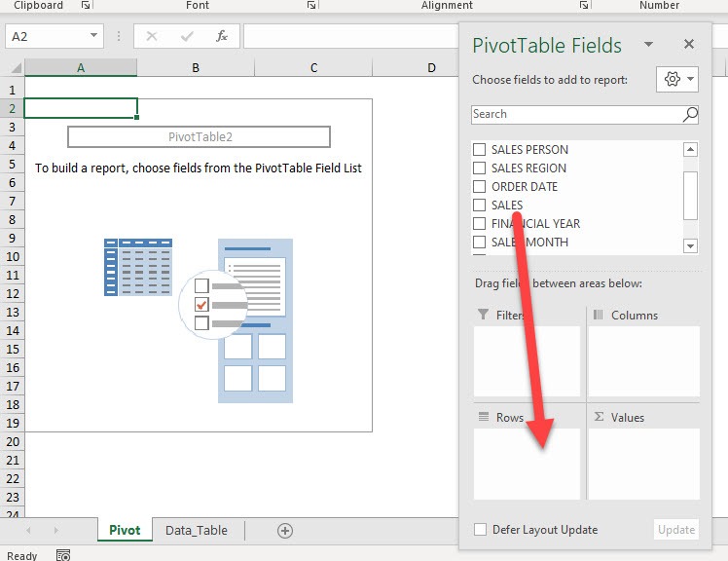Check the SALES PERSON field

(479, 150)
